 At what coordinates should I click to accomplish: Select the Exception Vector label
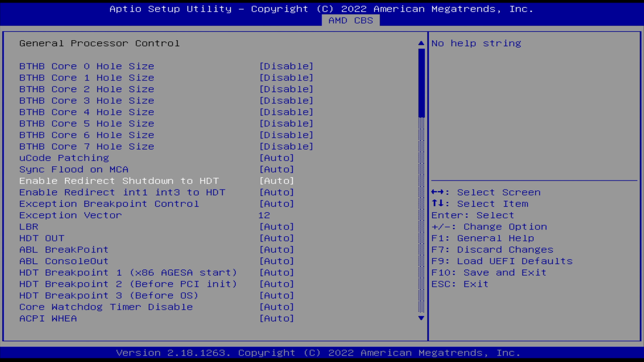click(x=71, y=215)
